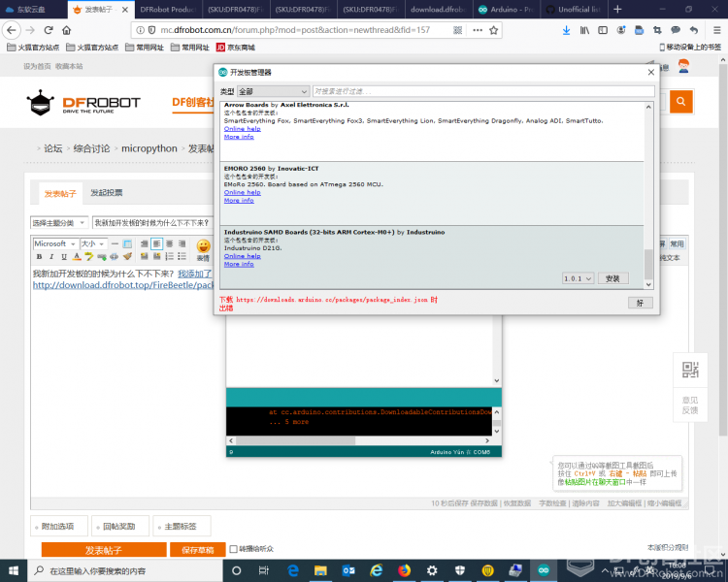Open the 京东商城 bookmark
The width and height of the screenshot is (728, 582).
[236, 48]
